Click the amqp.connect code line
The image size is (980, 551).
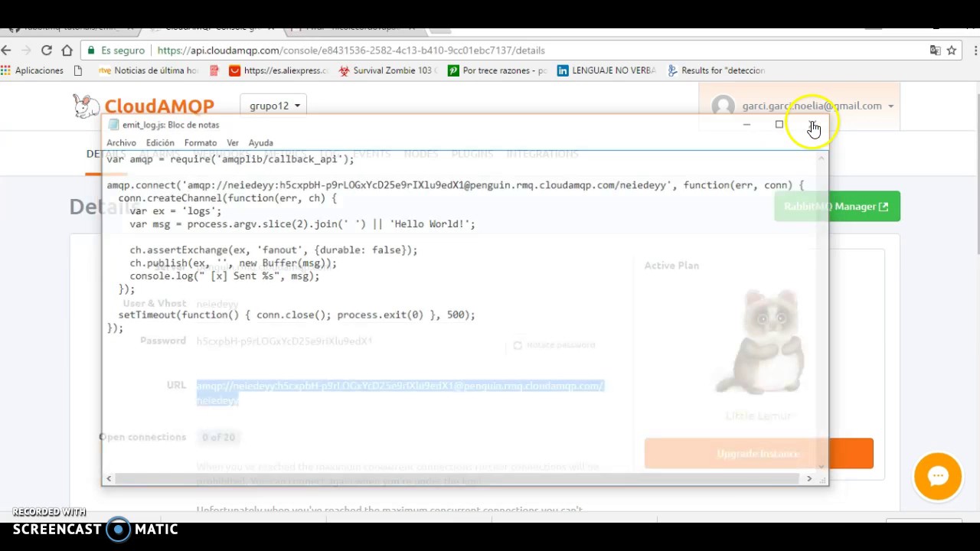[x=456, y=185]
